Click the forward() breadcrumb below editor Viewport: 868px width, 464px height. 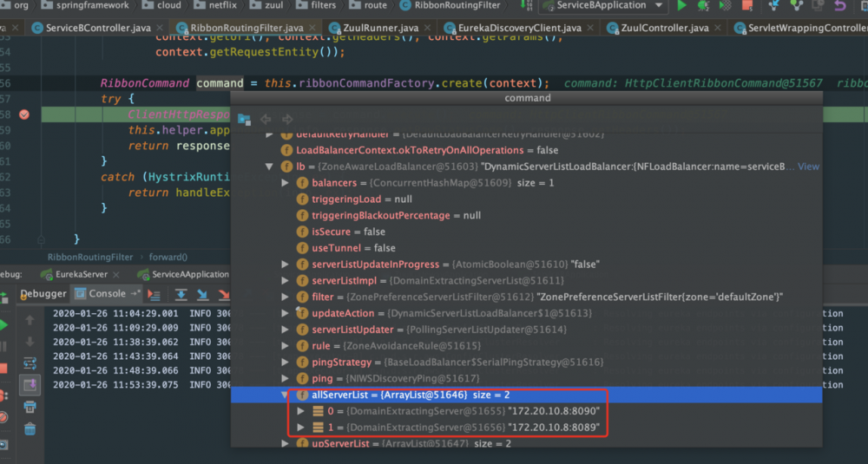coord(168,258)
